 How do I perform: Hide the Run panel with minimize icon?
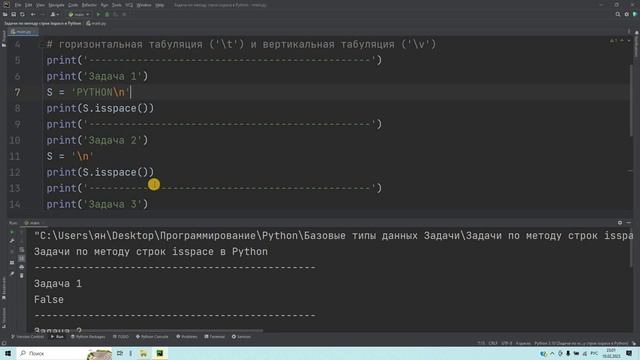point(629,223)
